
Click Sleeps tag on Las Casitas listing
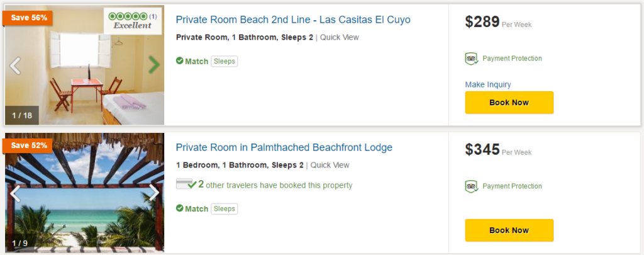[x=224, y=61]
